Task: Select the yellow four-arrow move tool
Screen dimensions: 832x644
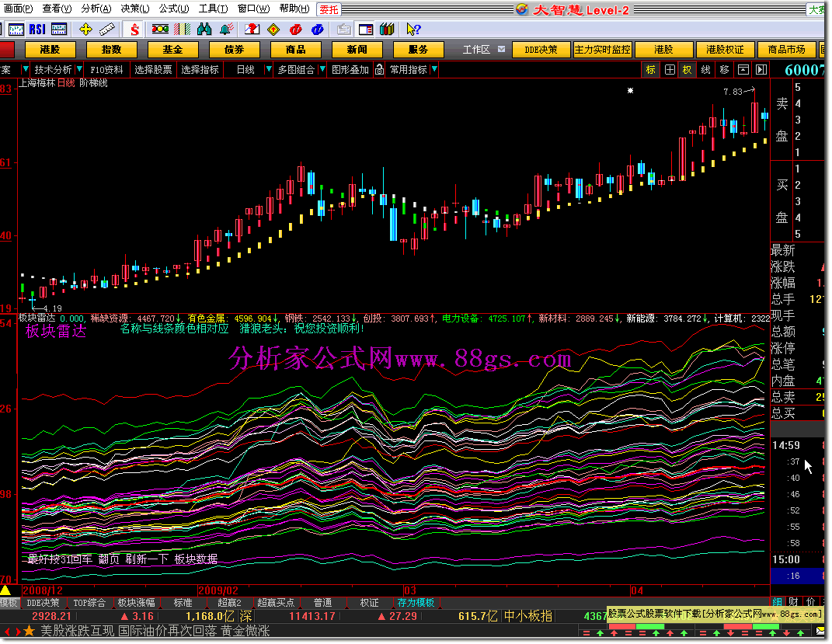Action: (x=85, y=30)
